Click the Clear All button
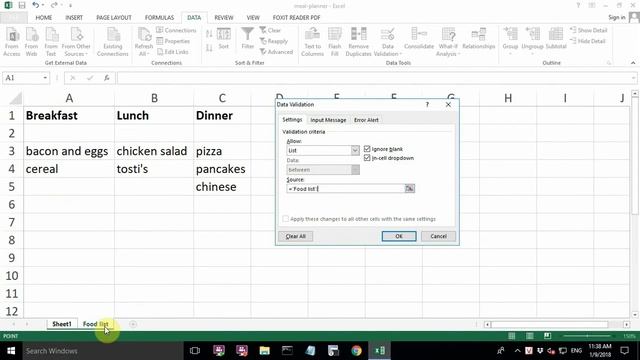640x360 pixels. tap(296, 236)
